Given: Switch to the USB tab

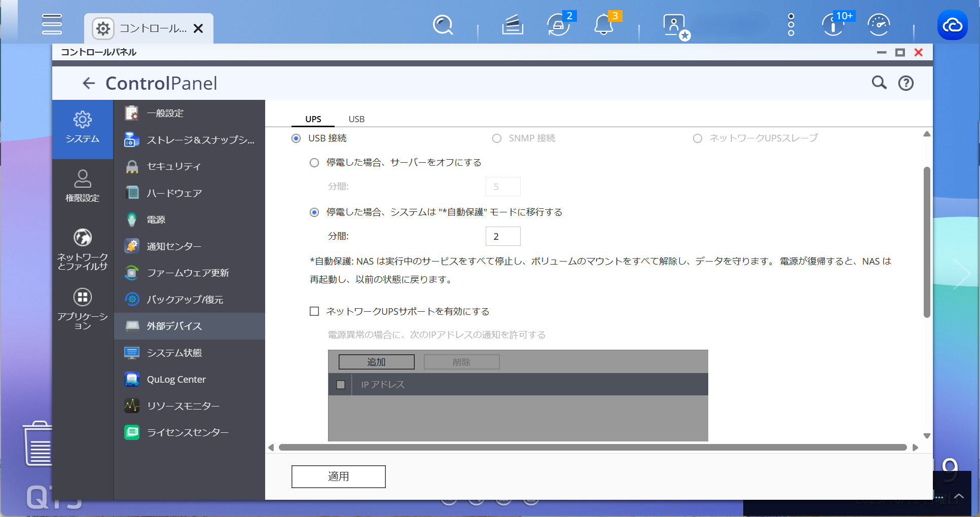Looking at the screenshot, I should pyautogui.click(x=356, y=119).
